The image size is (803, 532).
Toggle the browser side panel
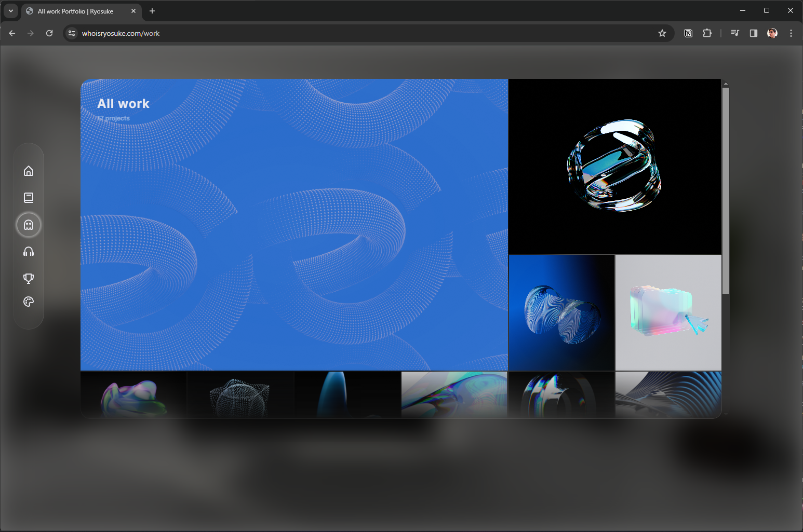(754, 33)
